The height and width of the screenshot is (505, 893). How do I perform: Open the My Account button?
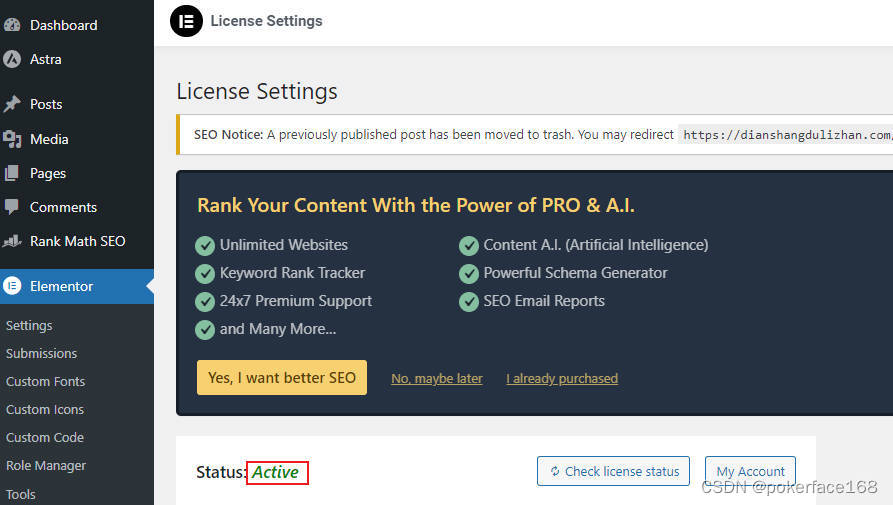(750, 471)
